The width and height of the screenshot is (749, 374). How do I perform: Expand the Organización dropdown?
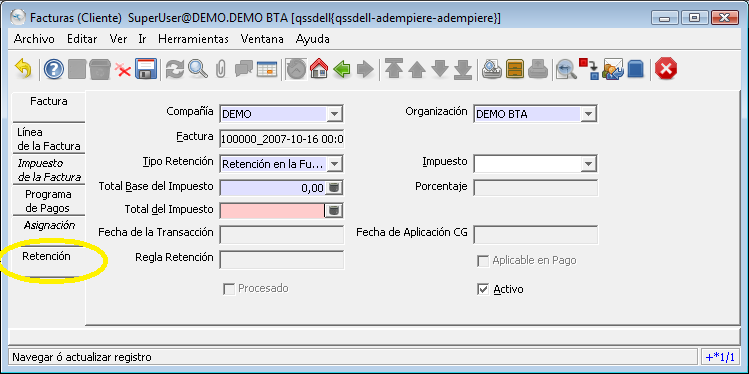click(588, 114)
